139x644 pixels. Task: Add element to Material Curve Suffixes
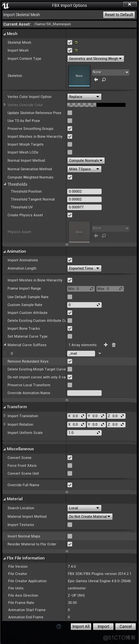point(106,345)
